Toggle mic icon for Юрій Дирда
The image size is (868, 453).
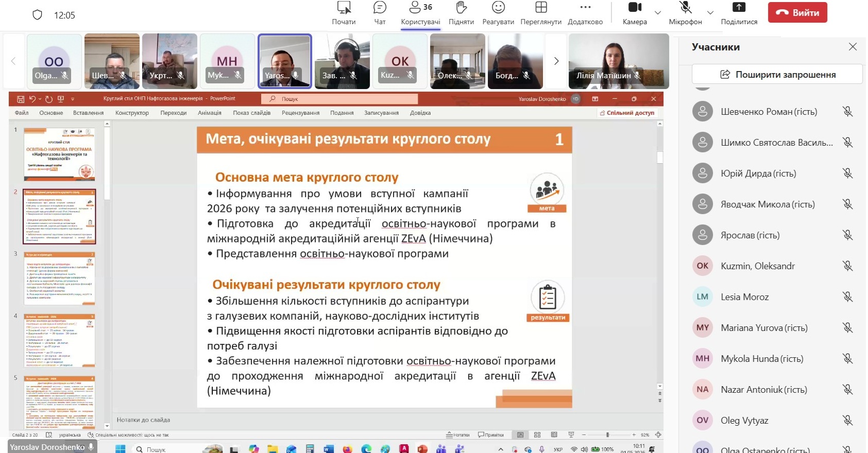click(847, 173)
